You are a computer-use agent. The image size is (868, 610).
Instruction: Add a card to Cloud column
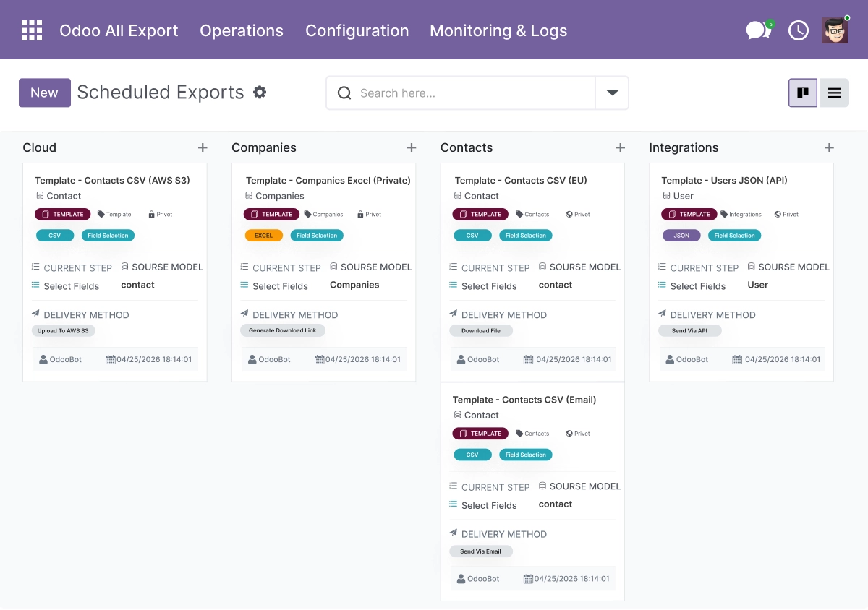(203, 147)
